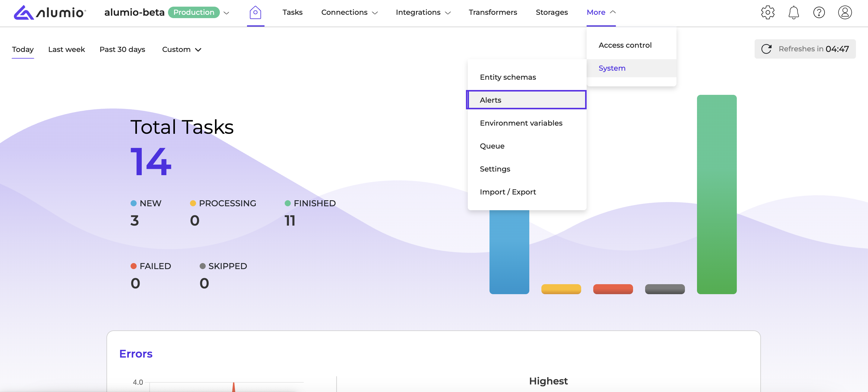The height and width of the screenshot is (392, 868).
Task: Select Environment variables menu item
Action: pyautogui.click(x=521, y=123)
